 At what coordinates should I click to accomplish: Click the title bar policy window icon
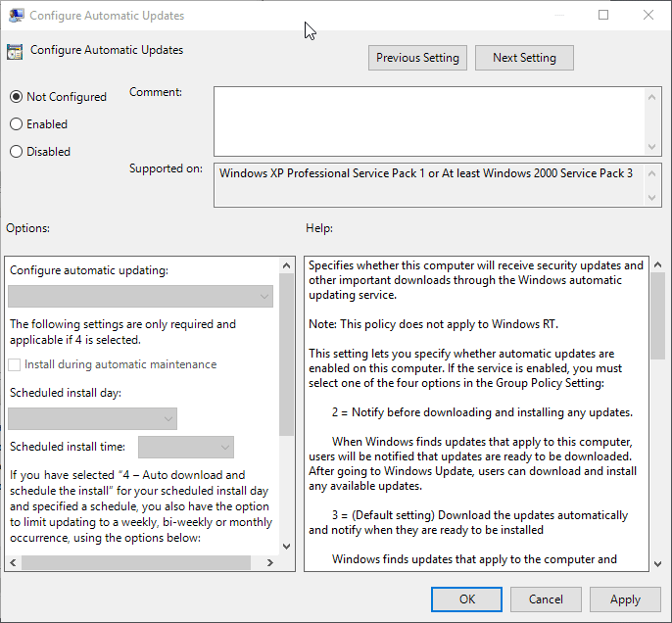point(16,16)
